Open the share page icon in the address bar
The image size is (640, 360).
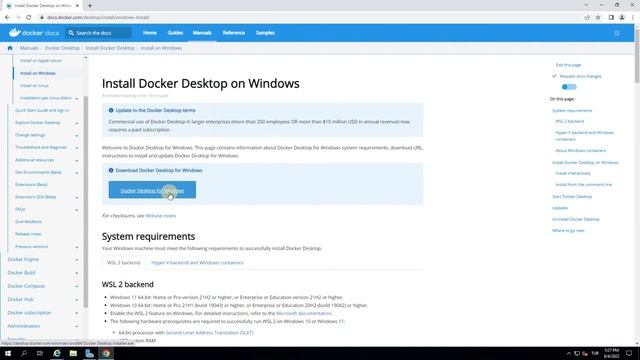[x=587, y=18]
